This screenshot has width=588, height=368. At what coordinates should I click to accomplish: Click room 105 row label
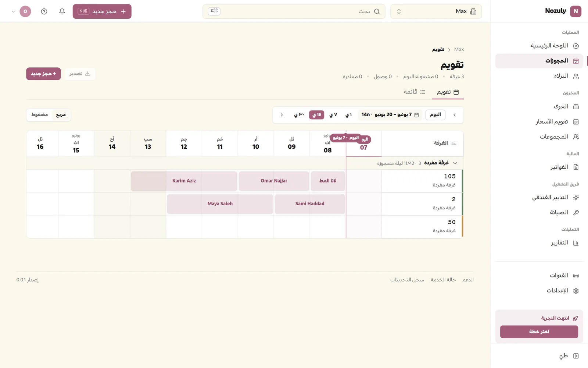(x=422, y=181)
